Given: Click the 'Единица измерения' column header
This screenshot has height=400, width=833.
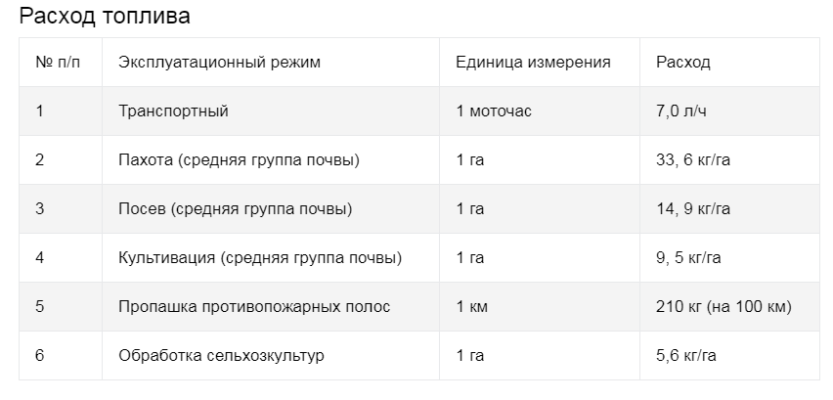Looking at the screenshot, I should [x=533, y=62].
